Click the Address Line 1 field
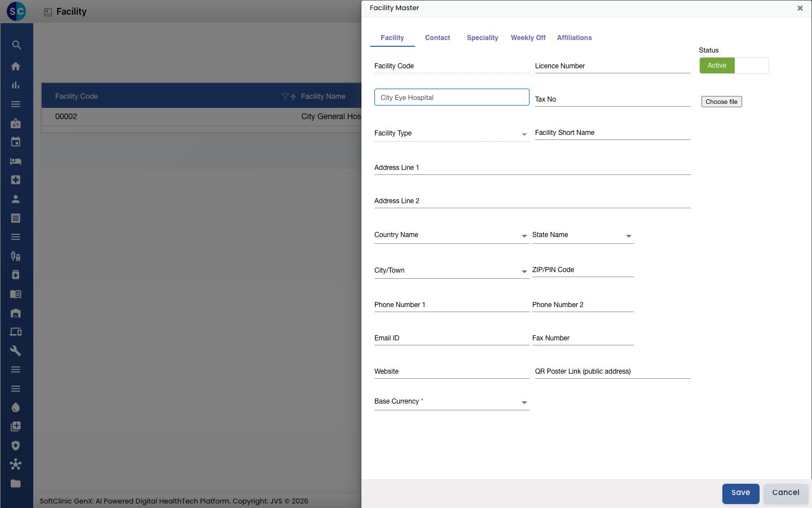Viewport: 812px width, 508px height. pos(532,168)
